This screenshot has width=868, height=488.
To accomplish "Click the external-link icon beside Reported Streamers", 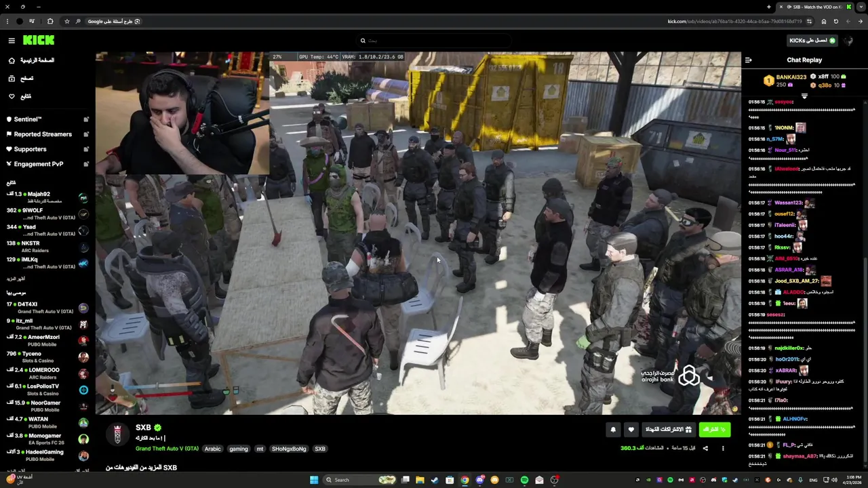I will [86, 134].
